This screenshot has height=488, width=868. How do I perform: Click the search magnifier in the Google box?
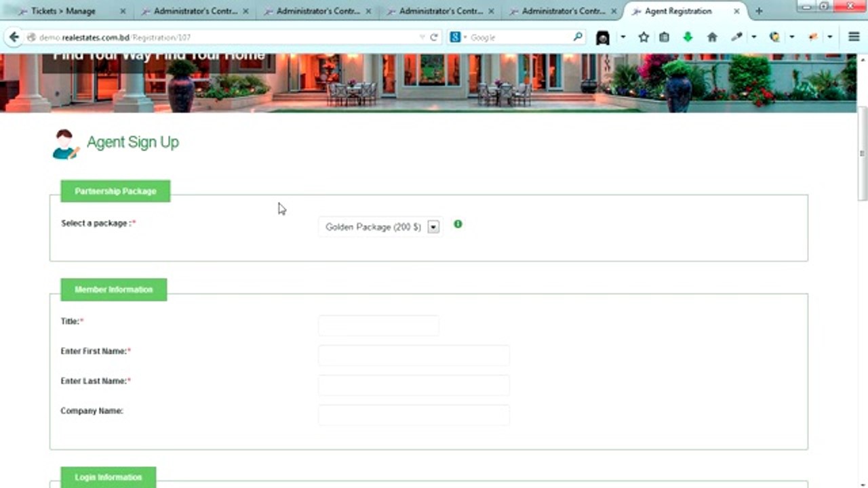pyautogui.click(x=578, y=37)
